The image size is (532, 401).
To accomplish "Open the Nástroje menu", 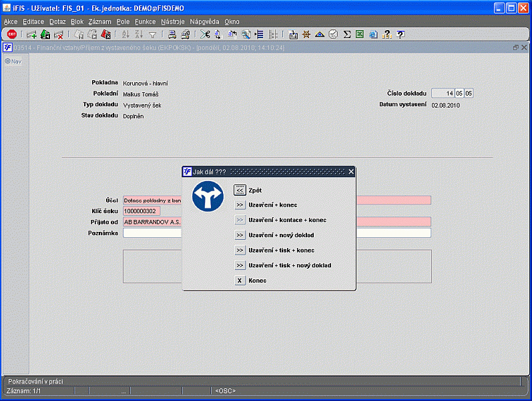I will (172, 21).
